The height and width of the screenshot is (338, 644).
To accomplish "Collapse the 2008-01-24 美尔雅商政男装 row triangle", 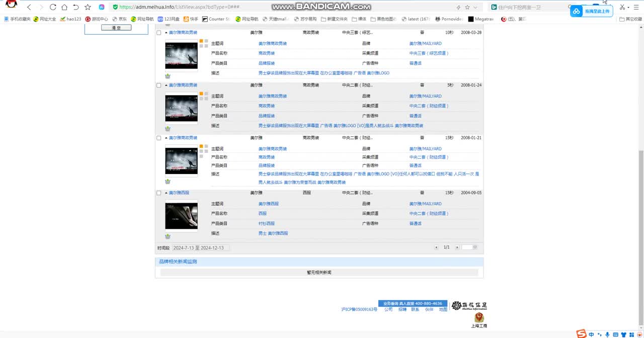I will [x=166, y=85].
